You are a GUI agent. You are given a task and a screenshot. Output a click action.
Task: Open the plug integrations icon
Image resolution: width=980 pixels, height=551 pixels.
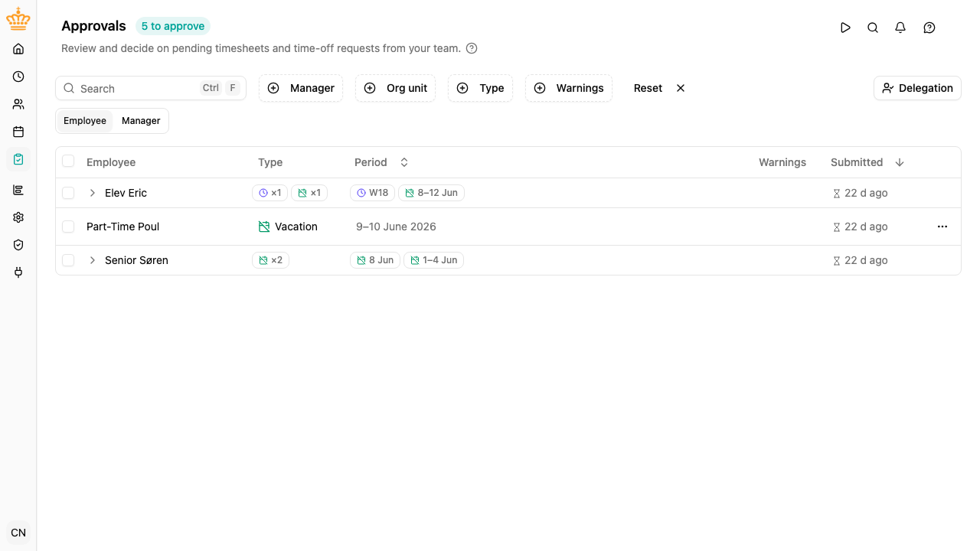[18, 272]
